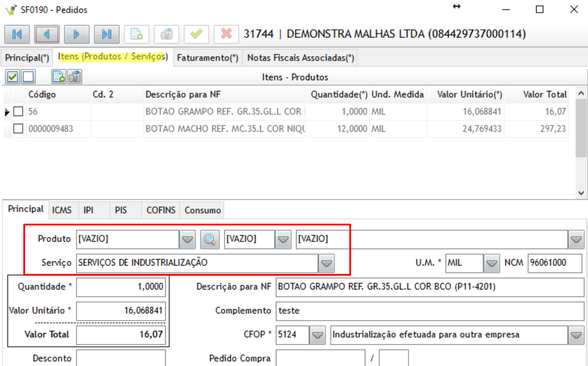This screenshot has height=366, width=588.
Task: Sort by Valor Total column header
Action: [x=544, y=94]
